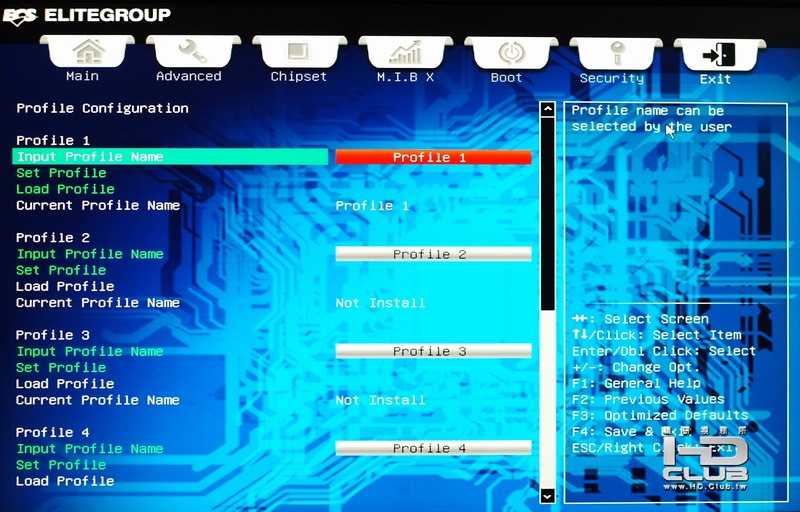The image size is (800, 512).
Task: Edit the Profile 2 name field
Action: point(433,254)
